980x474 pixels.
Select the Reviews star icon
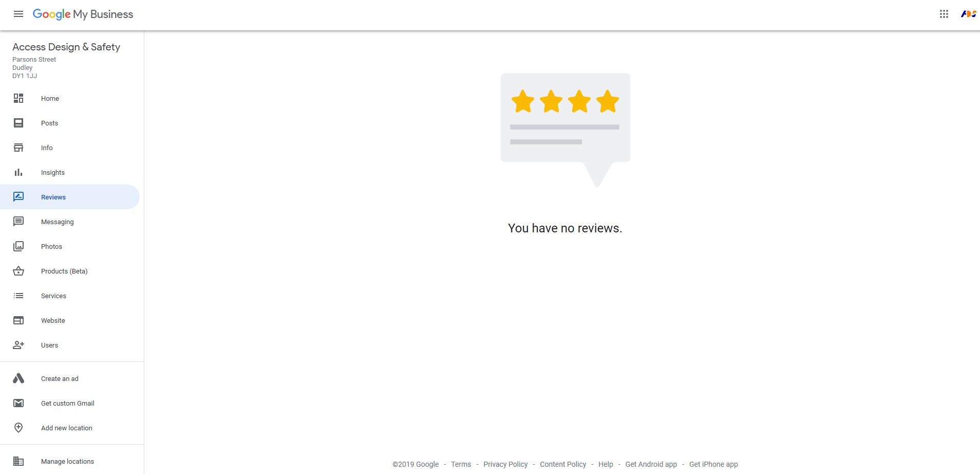point(18,196)
